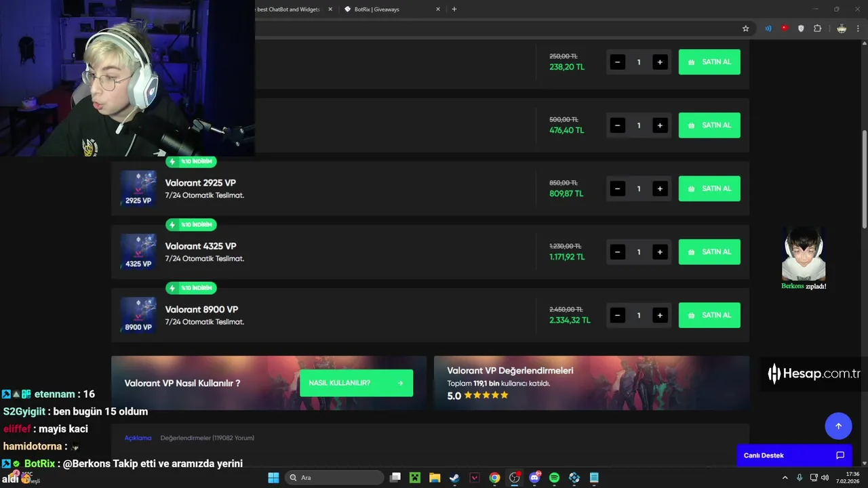This screenshot has height=488, width=868.
Task: Click the quantity field for Valorant 2925 VP
Action: (638, 188)
